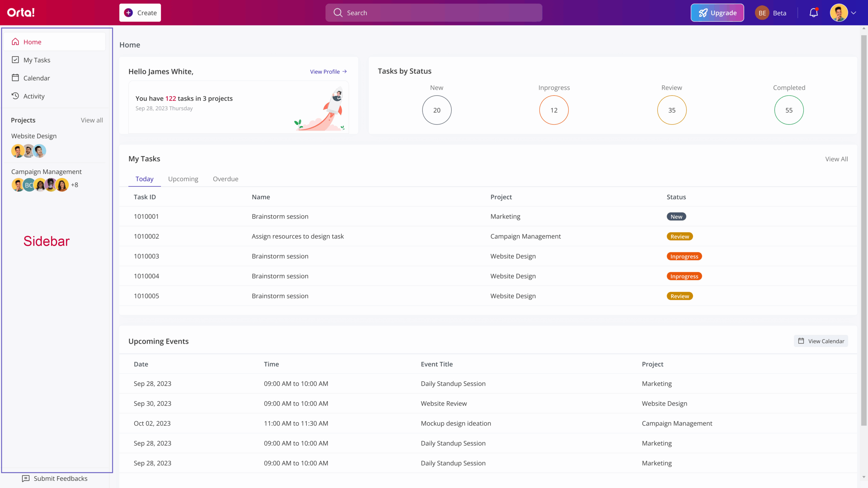Switch to the Overdue tasks tab

[225, 179]
